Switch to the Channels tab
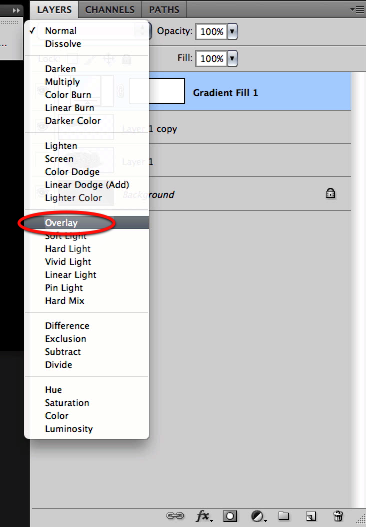The width and height of the screenshot is (366, 527). [110, 10]
